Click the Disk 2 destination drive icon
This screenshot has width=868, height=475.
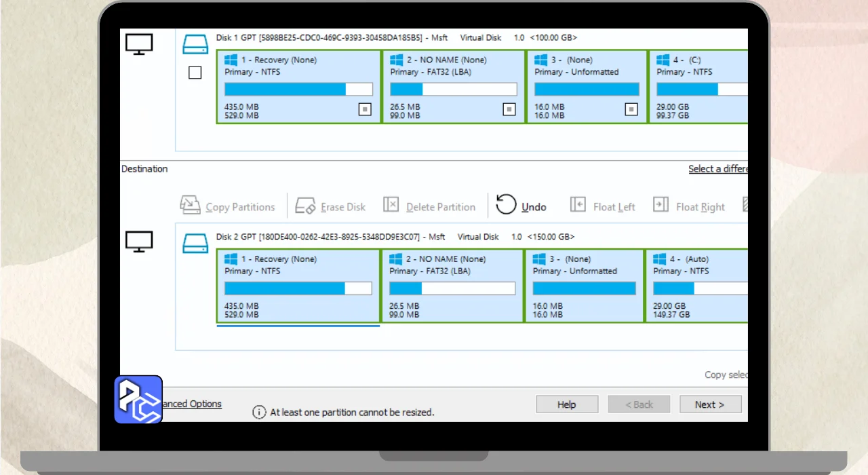195,244
